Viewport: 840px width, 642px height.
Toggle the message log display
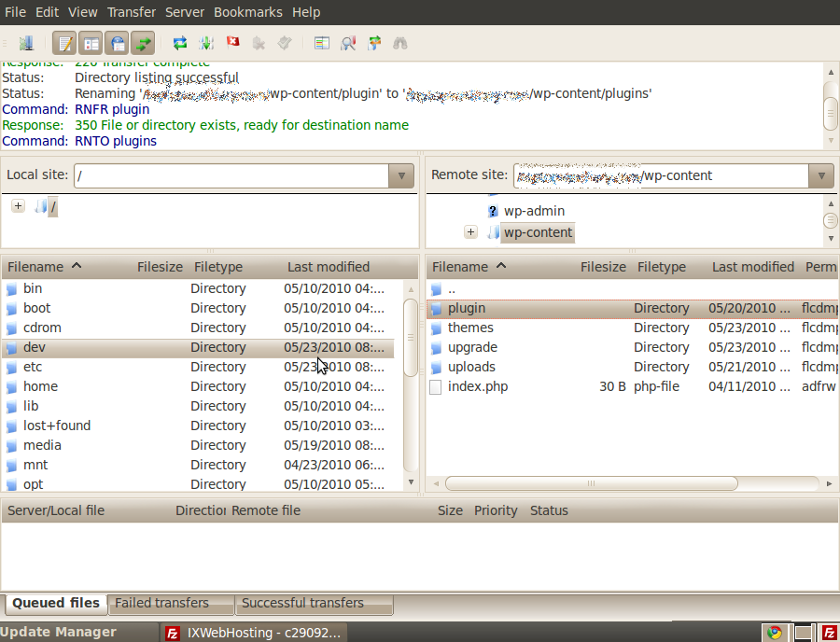(x=64, y=43)
